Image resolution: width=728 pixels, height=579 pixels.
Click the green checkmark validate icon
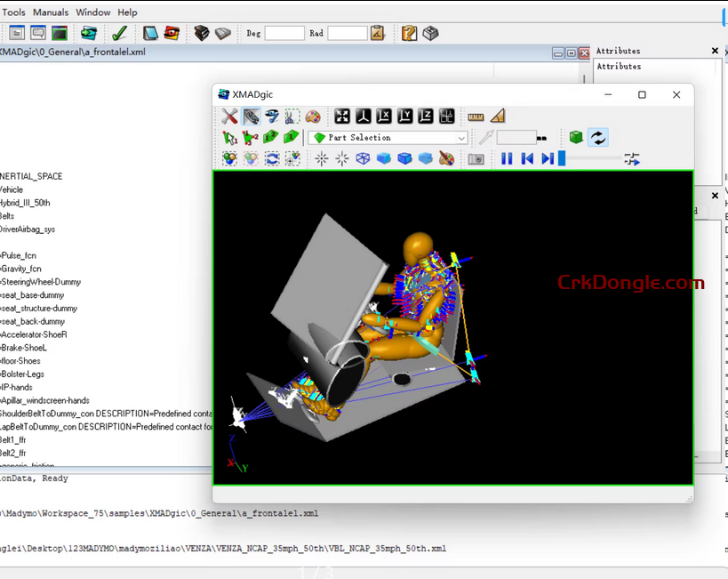click(x=119, y=33)
